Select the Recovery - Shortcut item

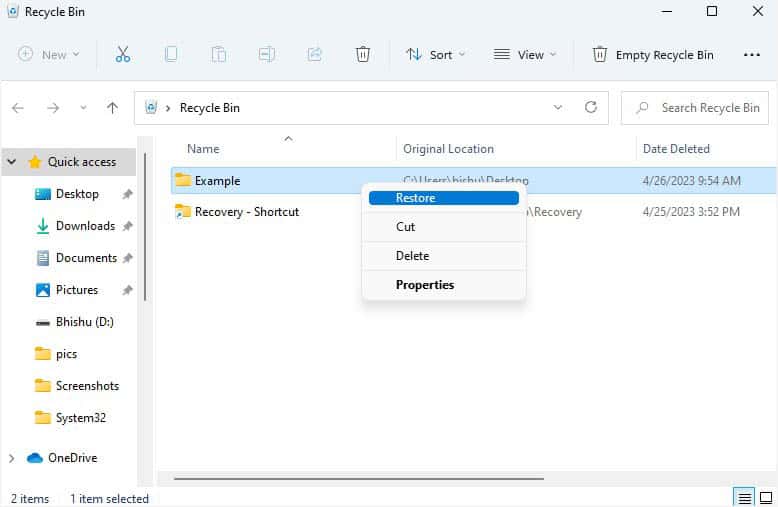247,212
